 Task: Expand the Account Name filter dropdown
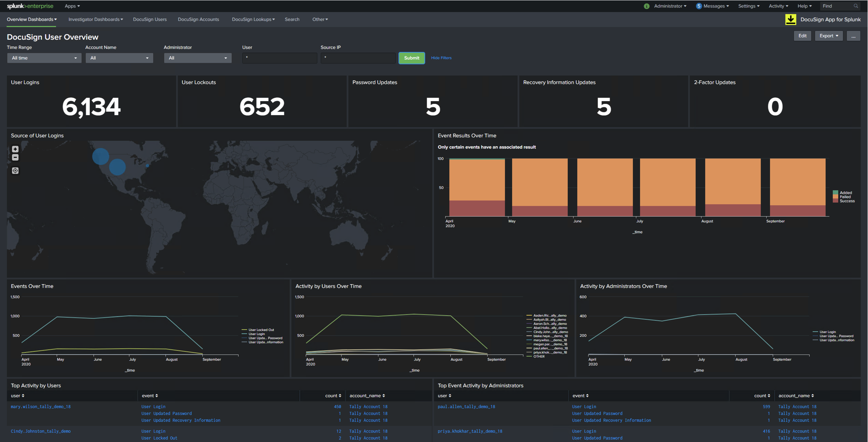point(119,58)
